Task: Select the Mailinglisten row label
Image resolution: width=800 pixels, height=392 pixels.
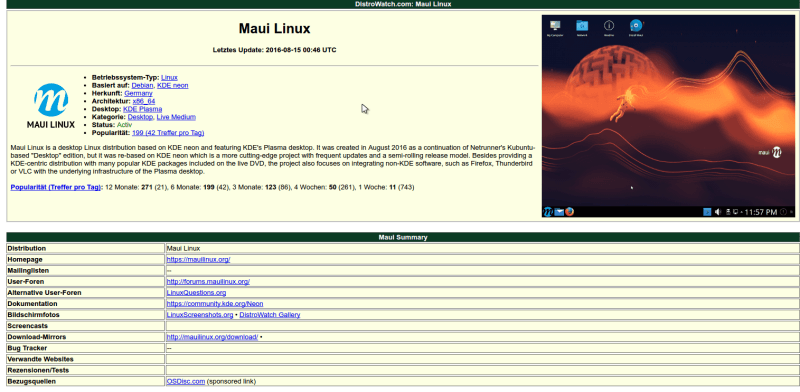Action: coord(28,271)
